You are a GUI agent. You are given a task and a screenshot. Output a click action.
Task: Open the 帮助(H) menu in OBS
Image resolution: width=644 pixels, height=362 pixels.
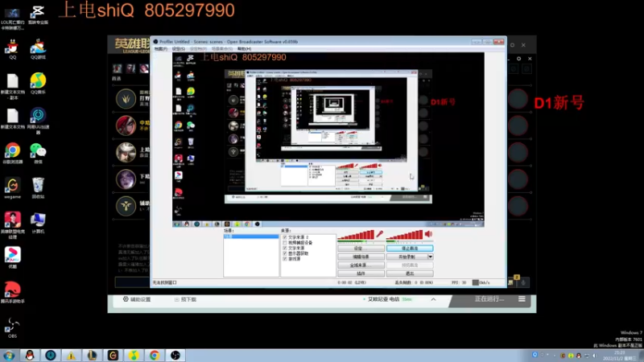pos(244,49)
